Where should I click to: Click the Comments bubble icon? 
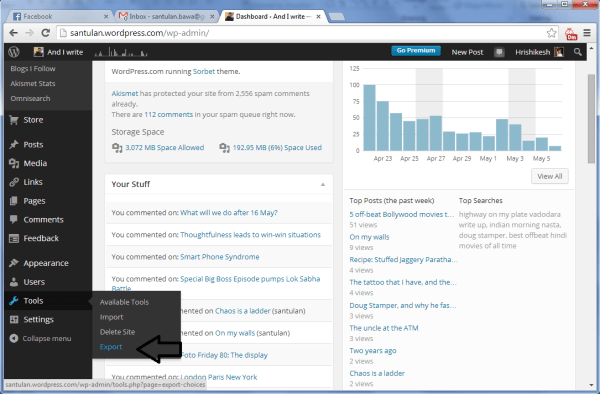pyautogui.click(x=14, y=220)
